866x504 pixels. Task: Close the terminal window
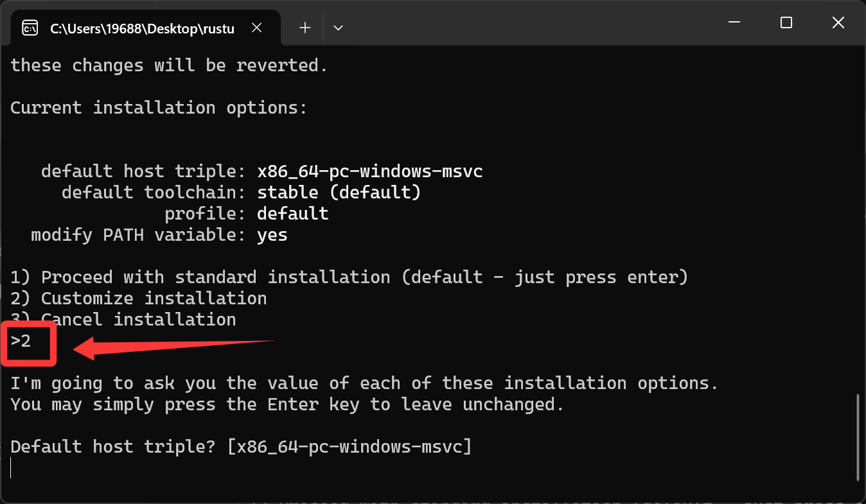click(838, 23)
